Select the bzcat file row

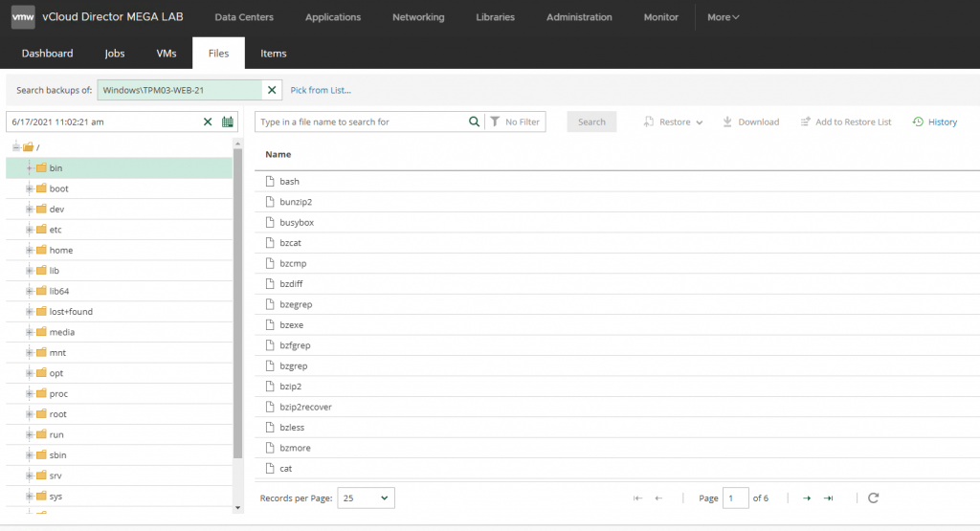(617, 243)
